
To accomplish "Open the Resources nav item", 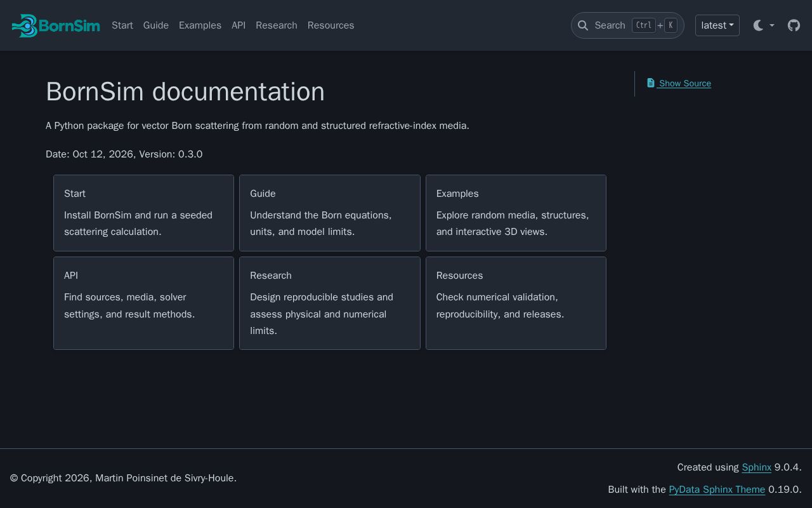I will (x=331, y=25).
